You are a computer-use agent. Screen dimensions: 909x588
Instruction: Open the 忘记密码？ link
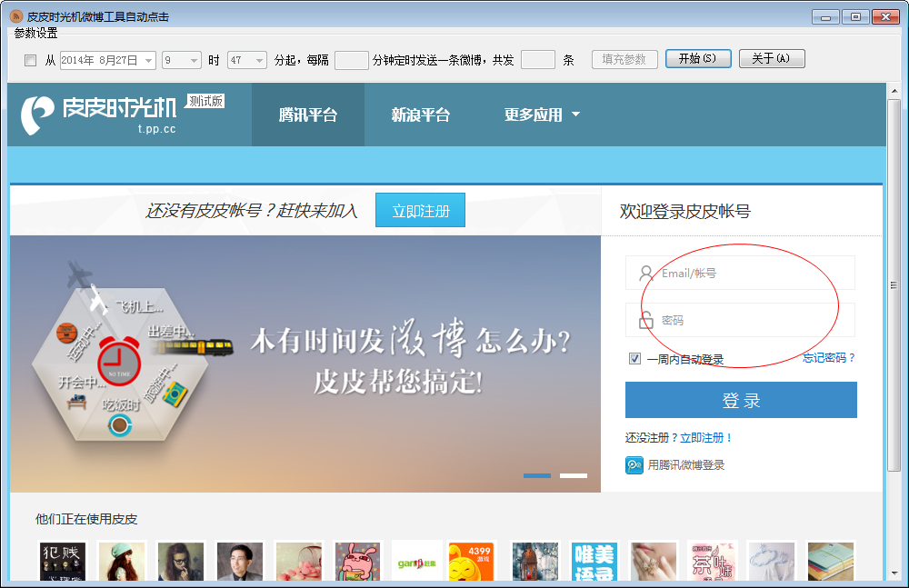[829, 358]
